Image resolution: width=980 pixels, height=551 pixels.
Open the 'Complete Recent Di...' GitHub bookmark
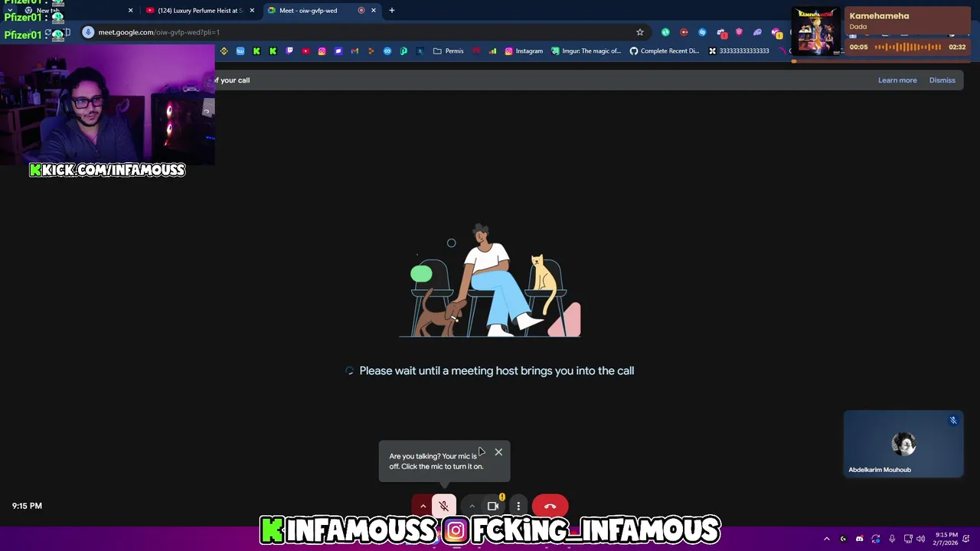[x=664, y=51]
